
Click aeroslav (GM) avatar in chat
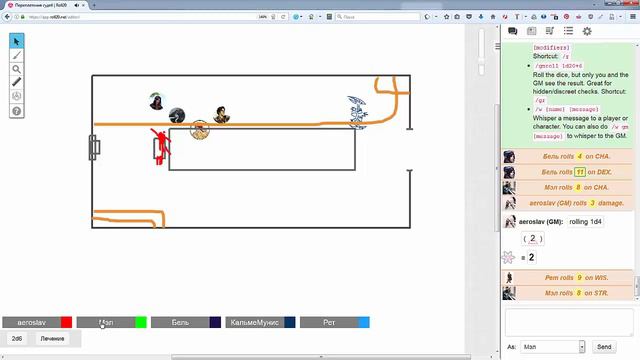click(x=509, y=222)
